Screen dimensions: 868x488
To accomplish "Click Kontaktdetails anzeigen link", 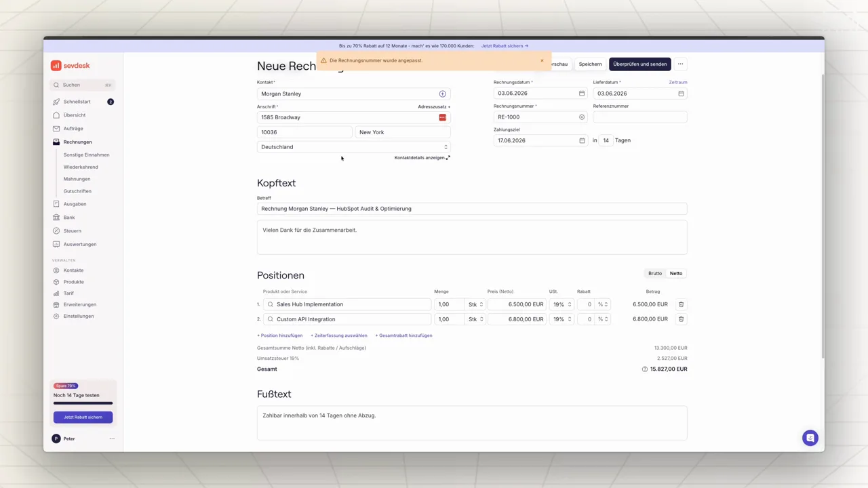I will pyautogui.click(x=422, y=158).
